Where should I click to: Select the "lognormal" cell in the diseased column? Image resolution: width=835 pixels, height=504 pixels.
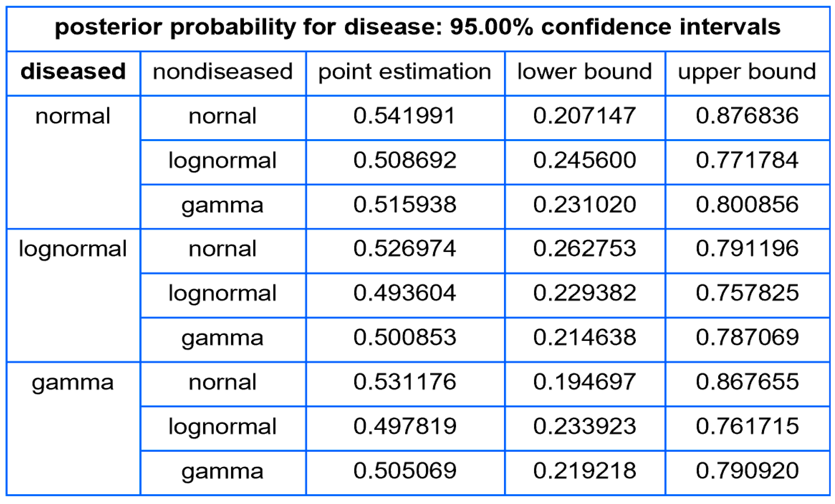point(73,249)
